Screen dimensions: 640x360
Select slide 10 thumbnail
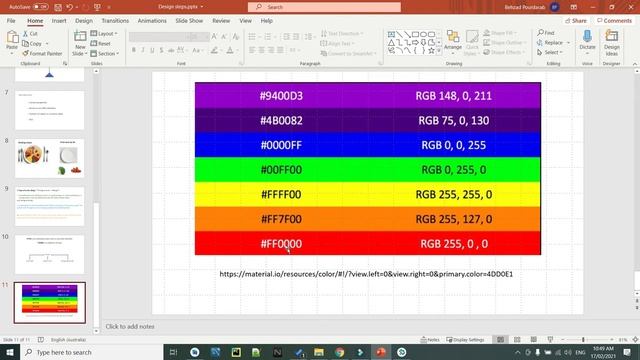(x=49, y=254)
